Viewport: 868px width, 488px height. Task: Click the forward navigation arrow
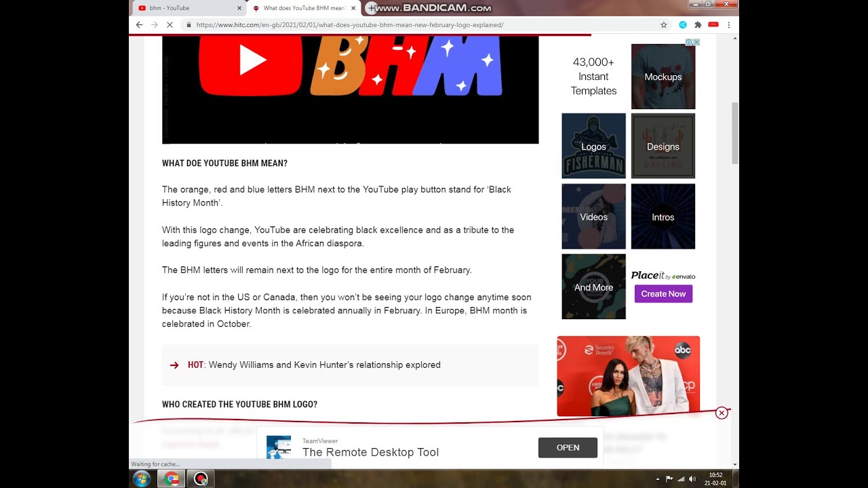point(154,24)
